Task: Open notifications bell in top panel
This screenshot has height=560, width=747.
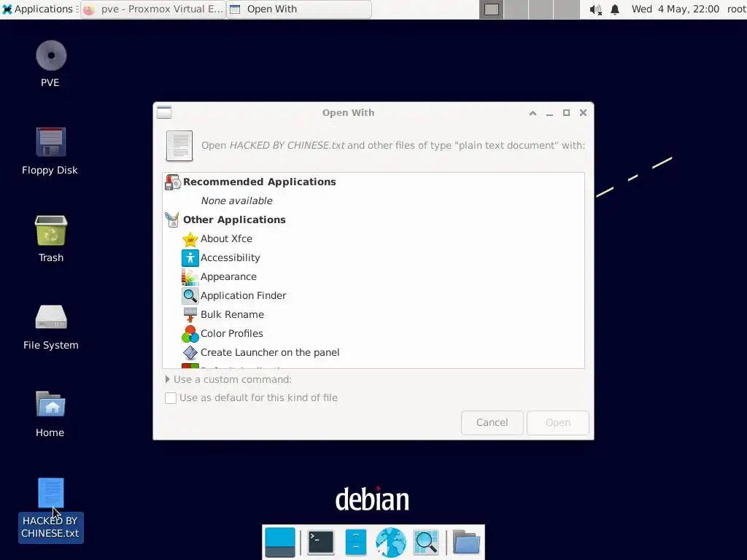Action: click(615, 9)
